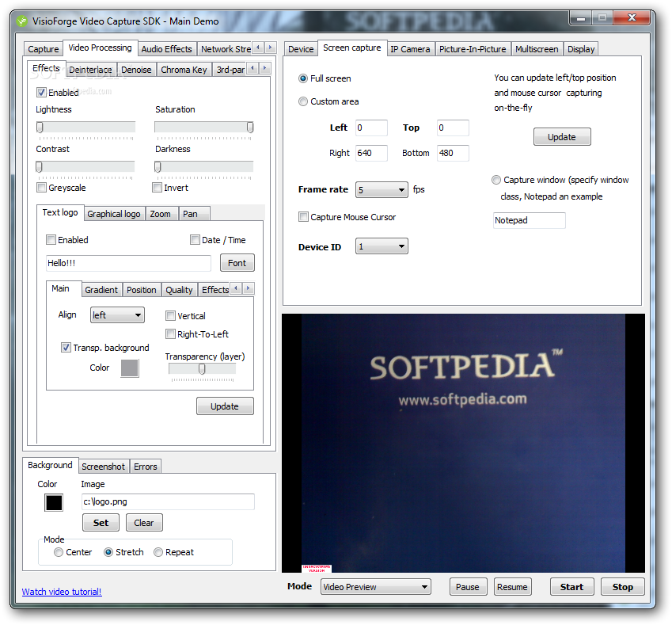This screenshot has width=672, height=625.
Task: Open the Network Streaming tab
Action: [x=226, y=49]
